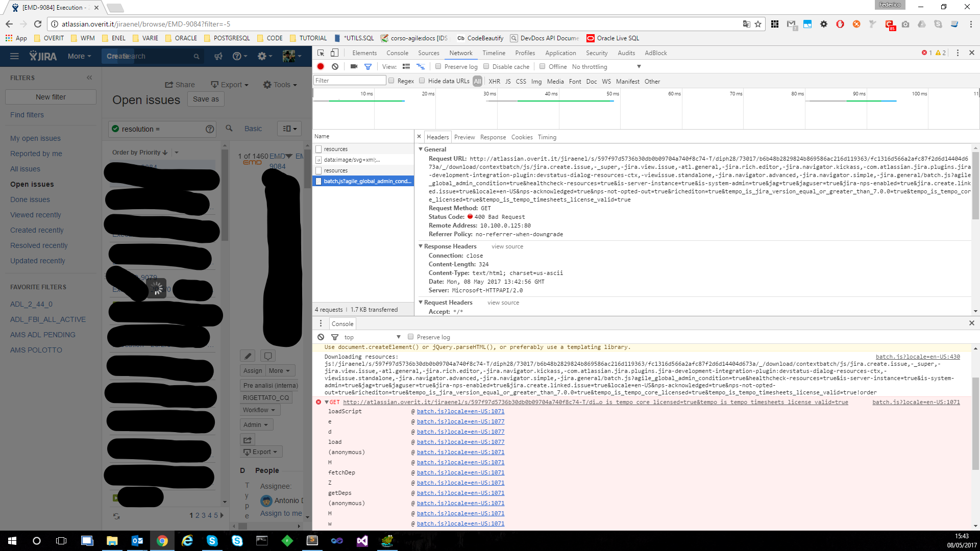Open the Timing tab of request
Image resolution: width=980 pixels, height=551 pixels.
pos(547,137)
